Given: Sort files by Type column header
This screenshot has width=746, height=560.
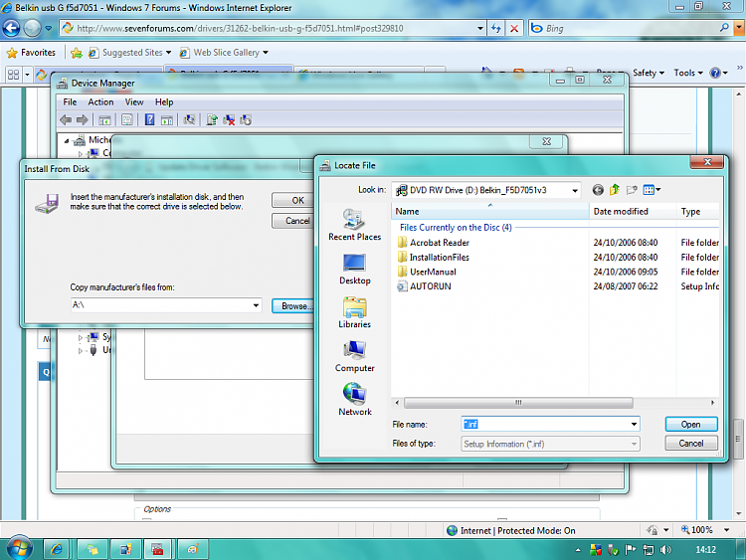Looking at the screenshot, I should (697, 212).
